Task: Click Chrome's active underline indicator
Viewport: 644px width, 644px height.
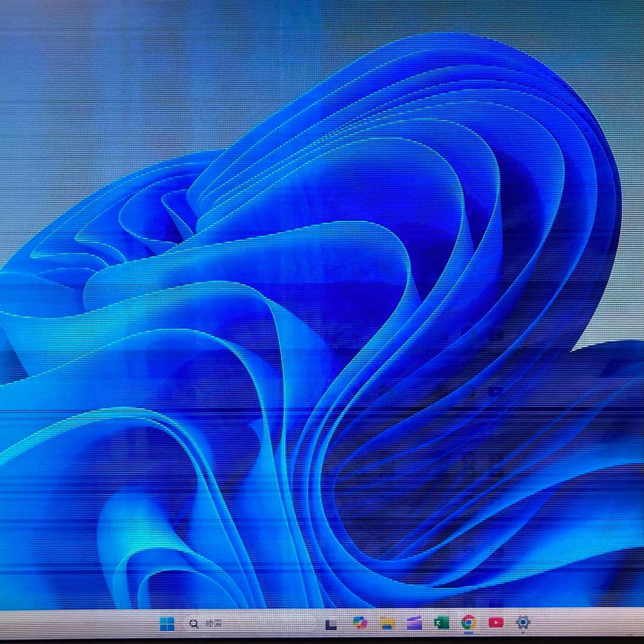Action: [469, 632]
